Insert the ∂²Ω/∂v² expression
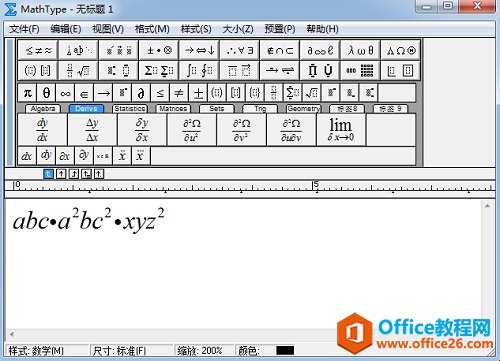Image resolution: width=500 pixels, height=361 pixels. click(x=241, y=130)
